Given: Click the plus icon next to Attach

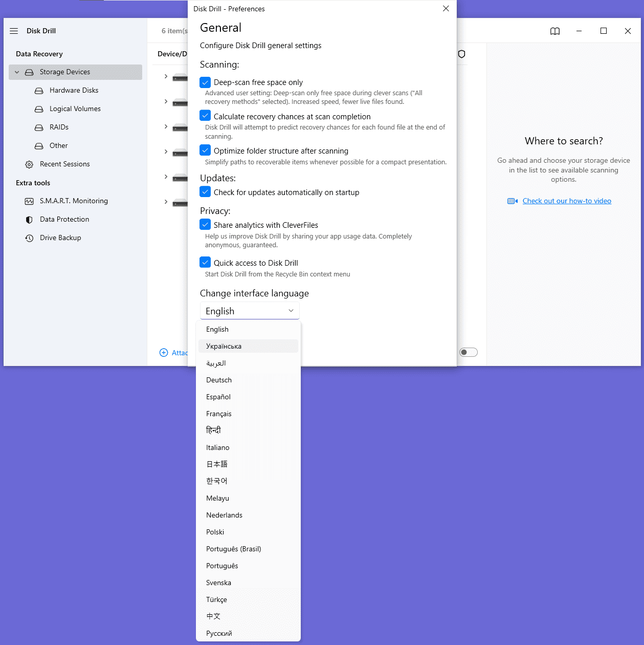Looking at the screenshot, I should click(x=164, y=353).
